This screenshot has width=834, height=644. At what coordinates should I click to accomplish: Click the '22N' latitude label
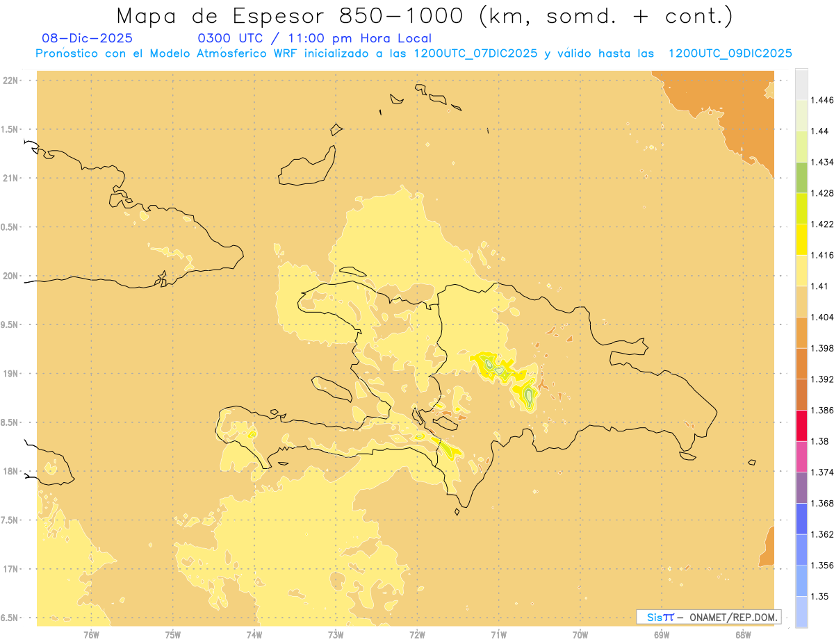[x=12, y=81]
